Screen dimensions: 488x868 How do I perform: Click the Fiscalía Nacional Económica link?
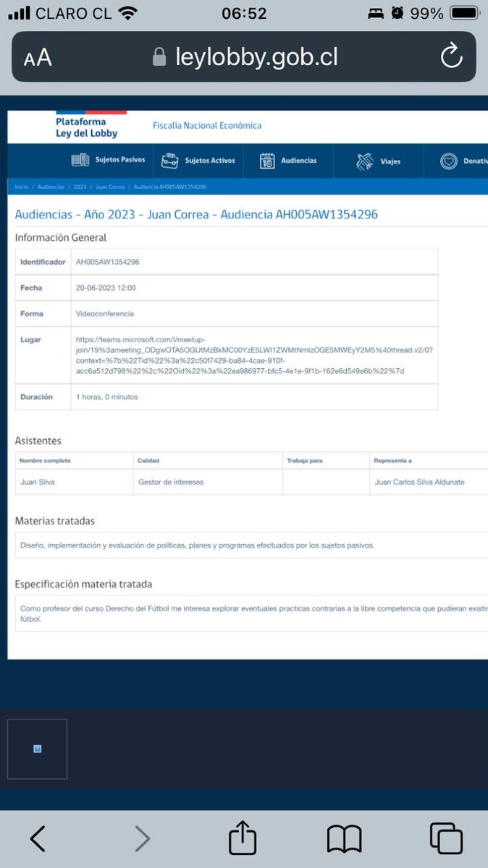[207, 125]
